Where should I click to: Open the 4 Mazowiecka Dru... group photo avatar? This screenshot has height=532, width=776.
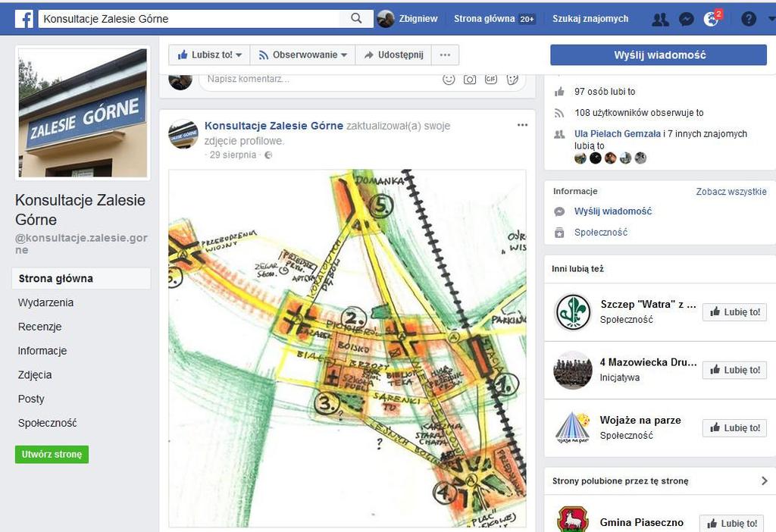coord(573,370)
